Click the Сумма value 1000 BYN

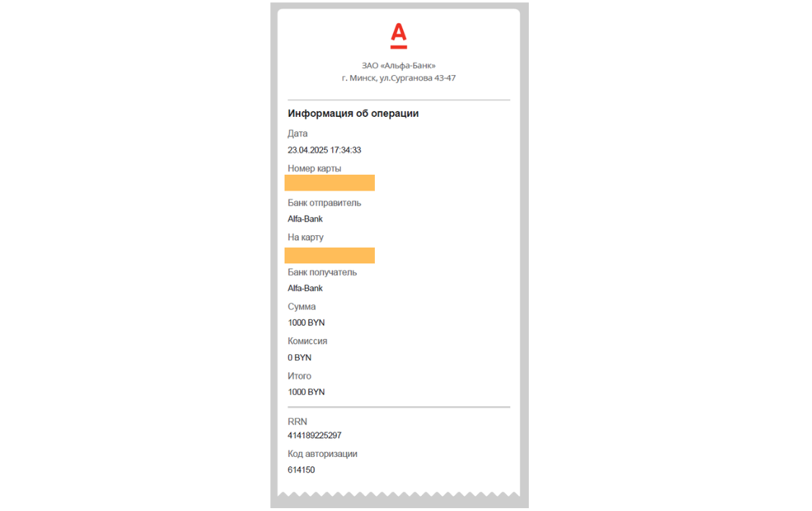[306, 323]
